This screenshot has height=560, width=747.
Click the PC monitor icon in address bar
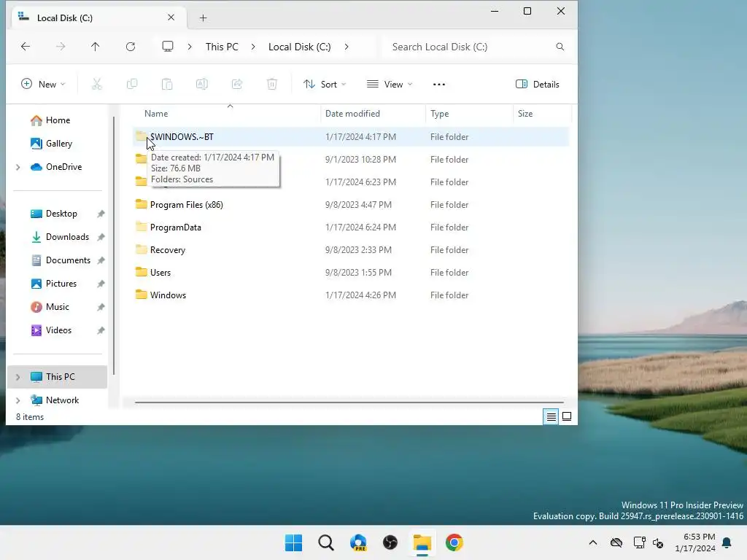pos(168,46)
